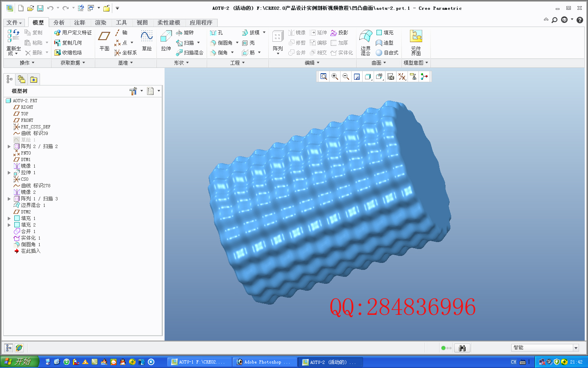This screenshot has height=368, width=588.
Task: Click Repaint in the graphics toolbar
Action: click(x=357, y=76)
